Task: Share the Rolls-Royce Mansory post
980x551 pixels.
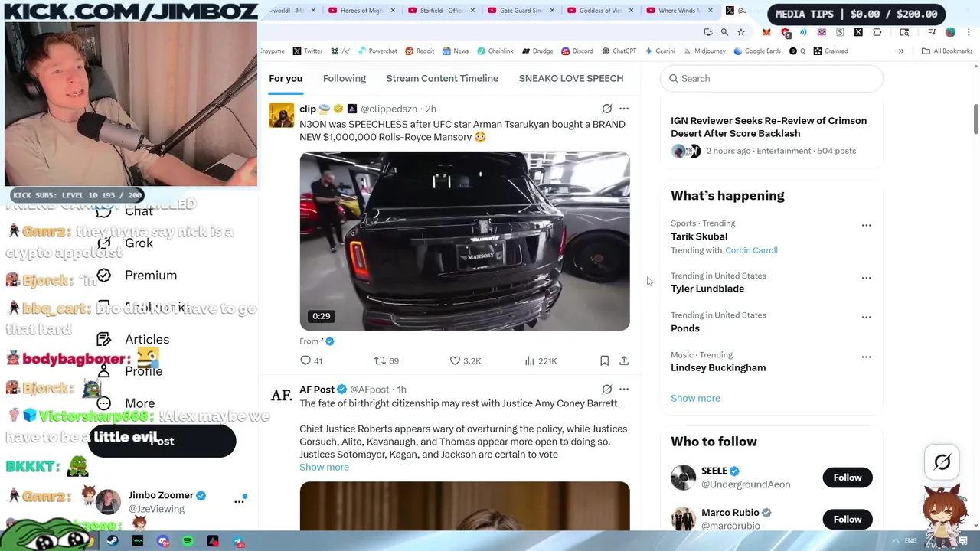Action: coord(624,360)
